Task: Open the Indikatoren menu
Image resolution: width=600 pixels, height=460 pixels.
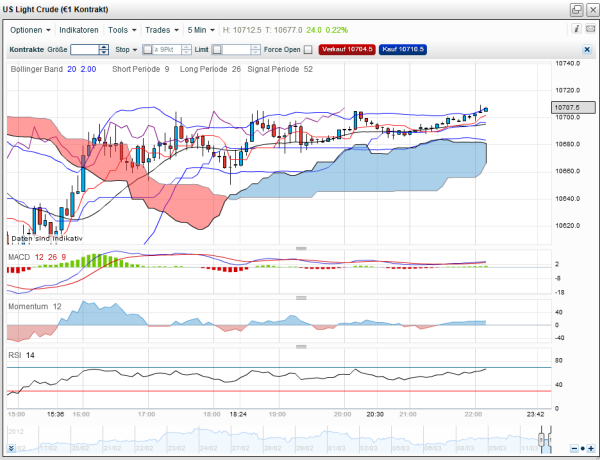Action: (x=81, y=30)
